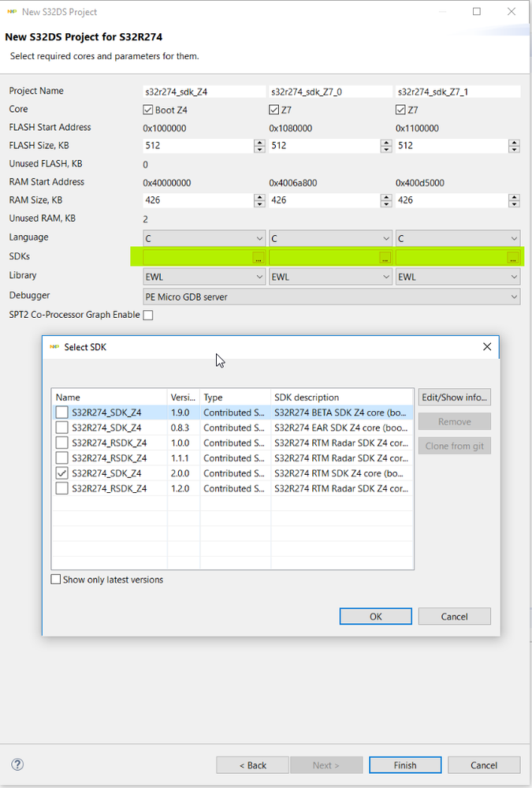The image size is (532, 788).
Task: Edit project name s32r274_sdk_Z7_1 field
Action: [x=458, y=91]
